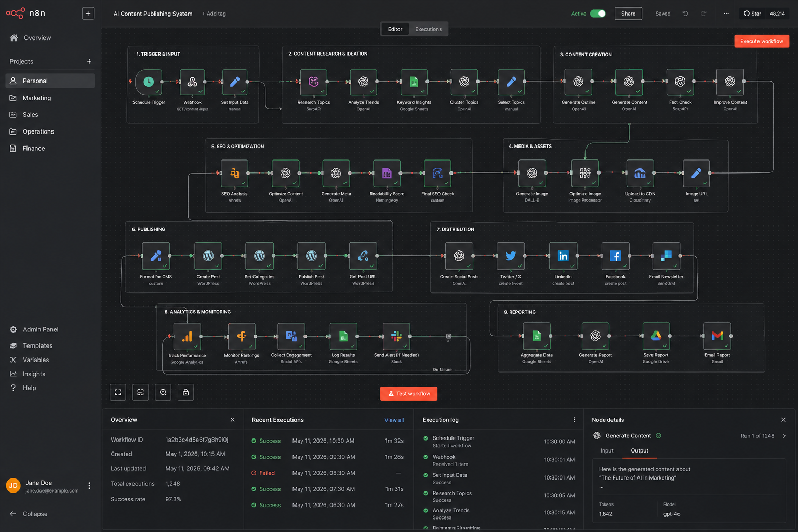798x532 pixels.
Task: Click the Send Alert Slack node
Action: pyautogui.click(x=396, y=337)
